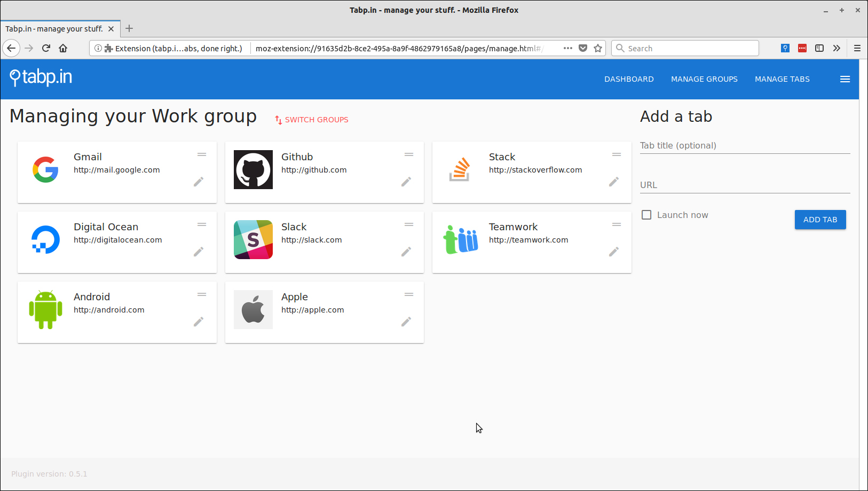The height and width of the screenshot is (491, 868).
Task: Go to Manage Tabs
Action: point(782,79)
